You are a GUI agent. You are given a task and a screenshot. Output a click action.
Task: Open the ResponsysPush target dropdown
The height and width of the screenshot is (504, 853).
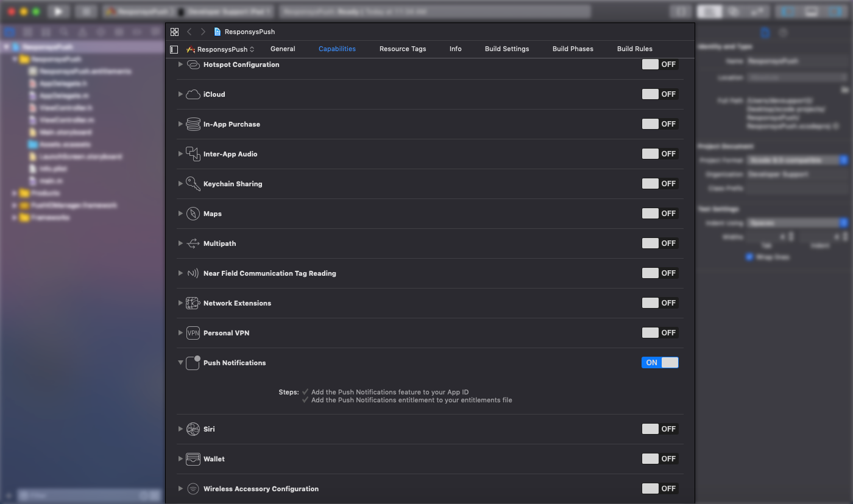(x=221, y=49)
